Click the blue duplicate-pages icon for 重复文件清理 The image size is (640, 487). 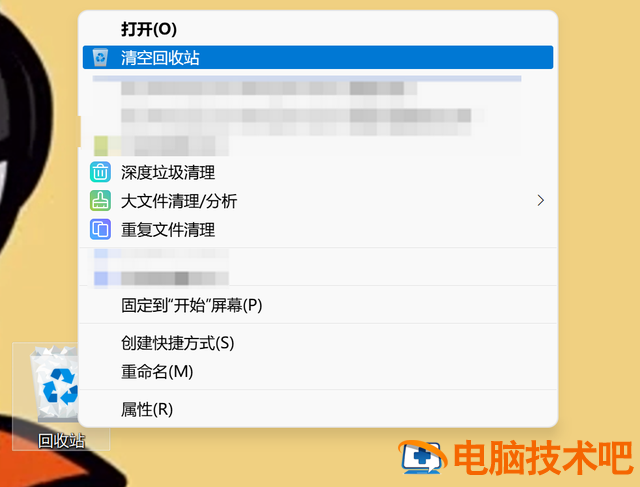pyautogui.click(x=100, y=229)
